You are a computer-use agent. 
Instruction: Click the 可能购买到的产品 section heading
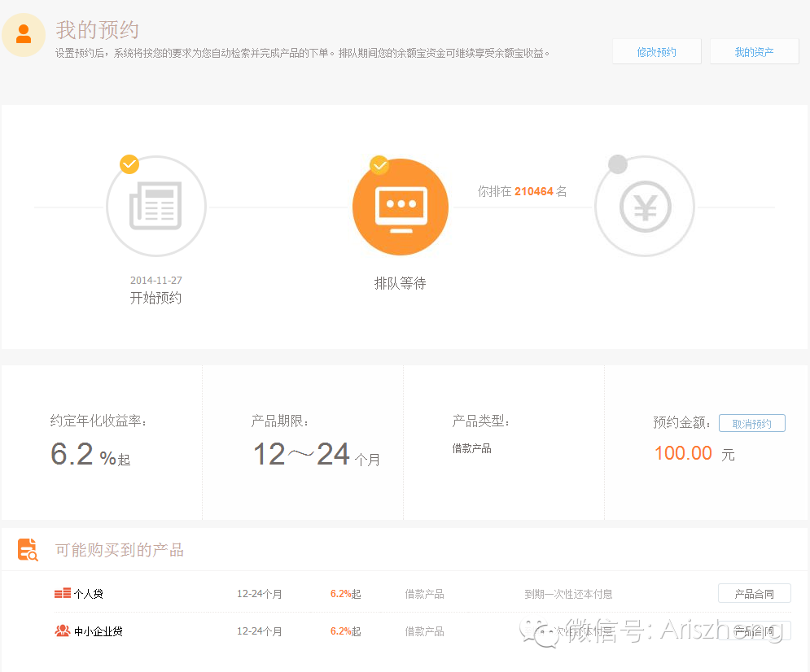[x=120, y=550]
